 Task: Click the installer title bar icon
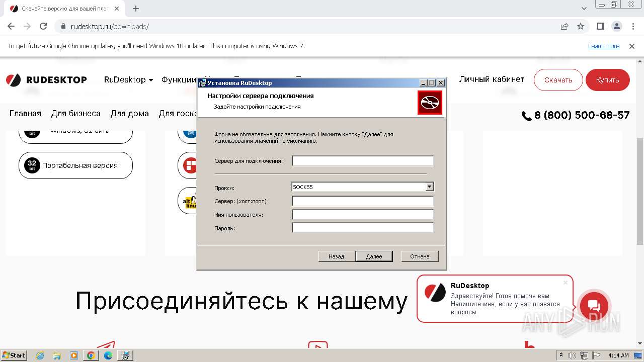coord(202,83)
